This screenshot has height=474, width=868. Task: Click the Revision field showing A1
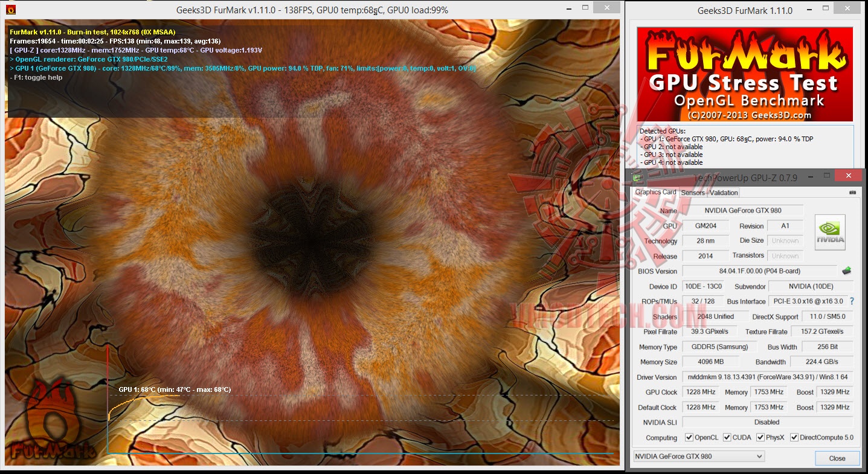click(x=785, y=226)
